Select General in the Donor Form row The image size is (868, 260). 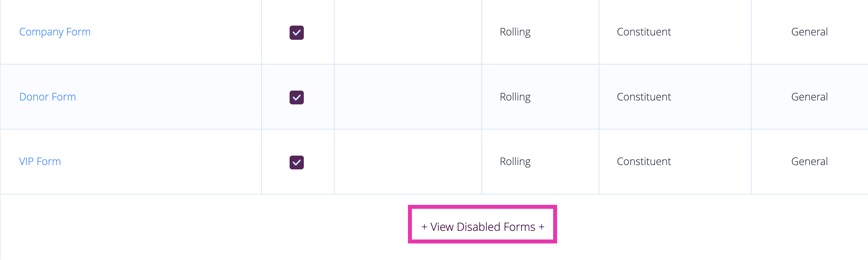[x=810, y=97]
